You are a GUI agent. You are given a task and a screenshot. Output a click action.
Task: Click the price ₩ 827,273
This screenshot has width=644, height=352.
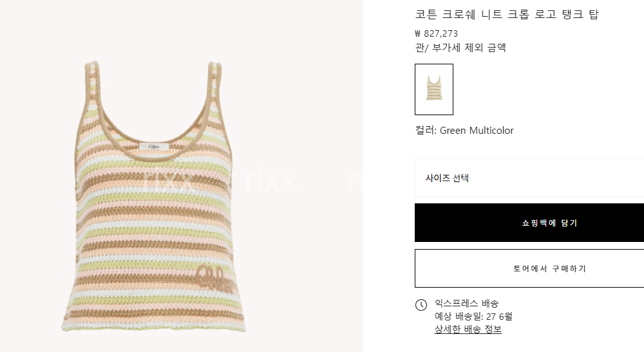pyautogui.click(x=436, y=33)
